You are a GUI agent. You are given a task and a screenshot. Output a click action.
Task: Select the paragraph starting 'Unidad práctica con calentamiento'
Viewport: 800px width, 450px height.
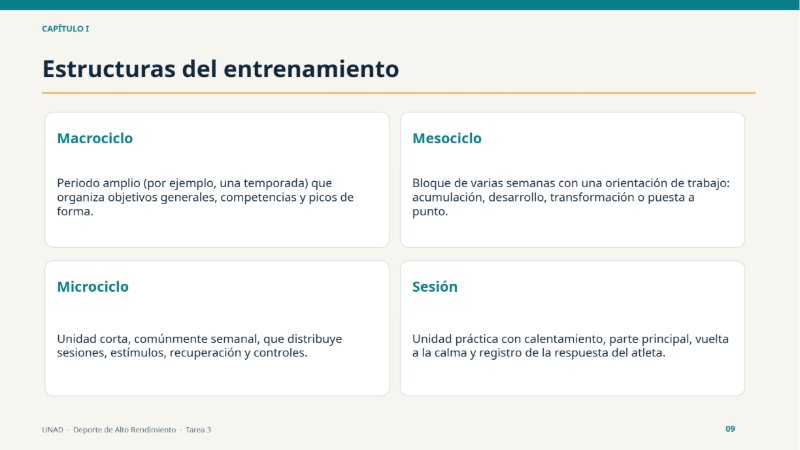point(570,346)
